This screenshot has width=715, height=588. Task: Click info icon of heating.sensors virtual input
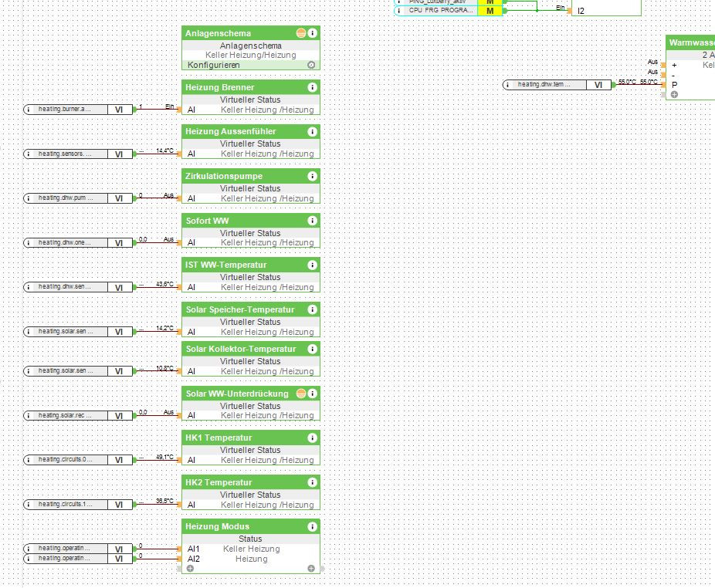click(29, 154)
